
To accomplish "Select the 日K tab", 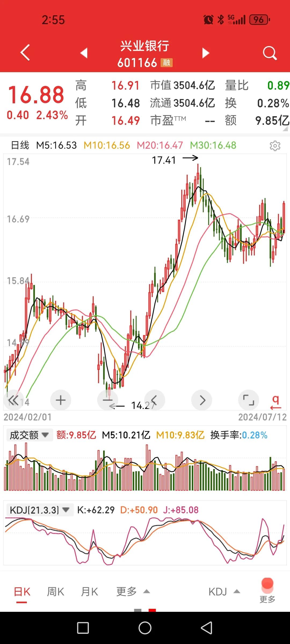I will (22, 592).
